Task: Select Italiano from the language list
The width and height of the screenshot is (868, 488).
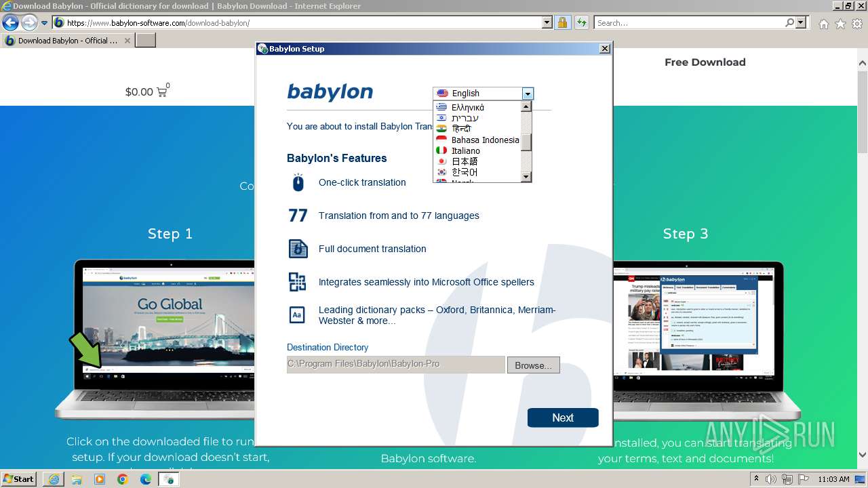Action: point(466,150)
